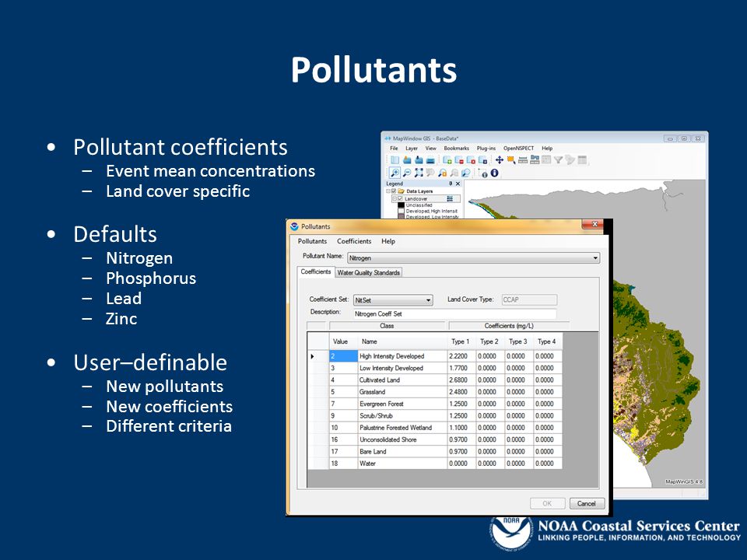Click the Value column header
The height and width of the screenshot is (560, 747).
pos(343,341)
